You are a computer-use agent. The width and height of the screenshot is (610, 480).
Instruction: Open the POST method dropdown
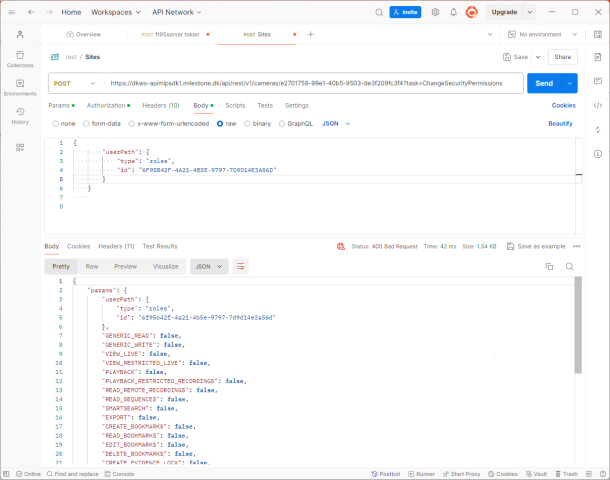[74, 83]
